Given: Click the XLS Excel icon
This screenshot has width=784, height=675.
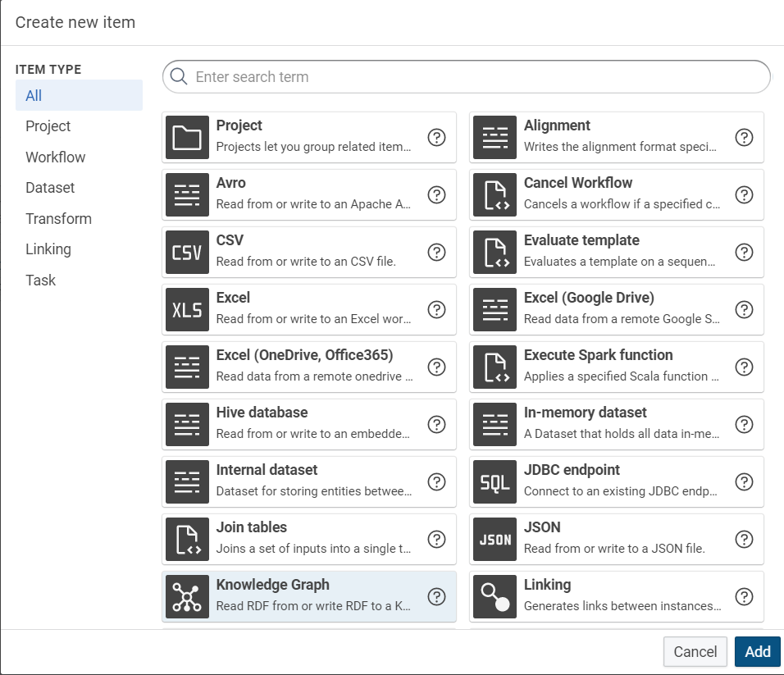Looking at the screenshot, I should (187, 309).
